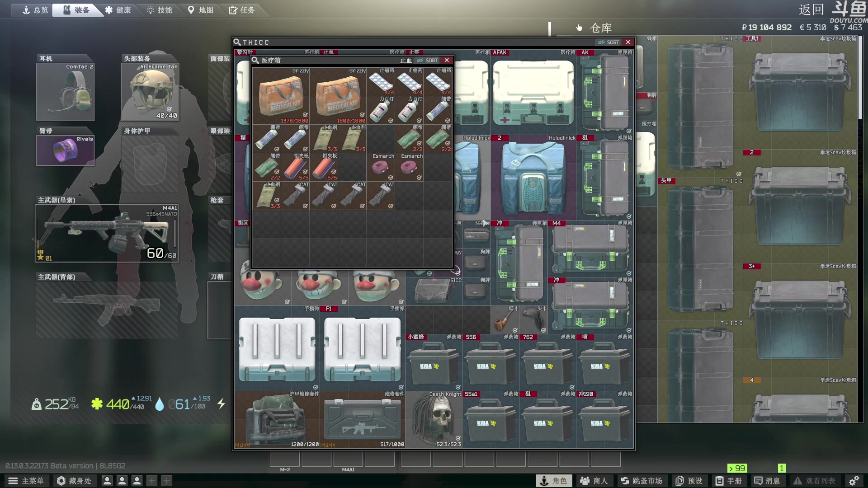Switch to the 任务 tasks tab
Viewport: 868px width, 488px height.
click(x=242, y=10)
